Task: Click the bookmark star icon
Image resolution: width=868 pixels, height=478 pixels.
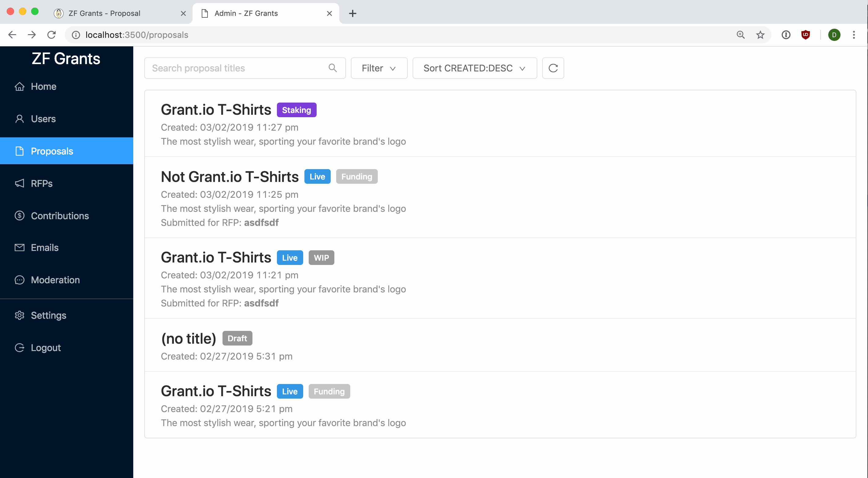Action: [x=760, y=35]
